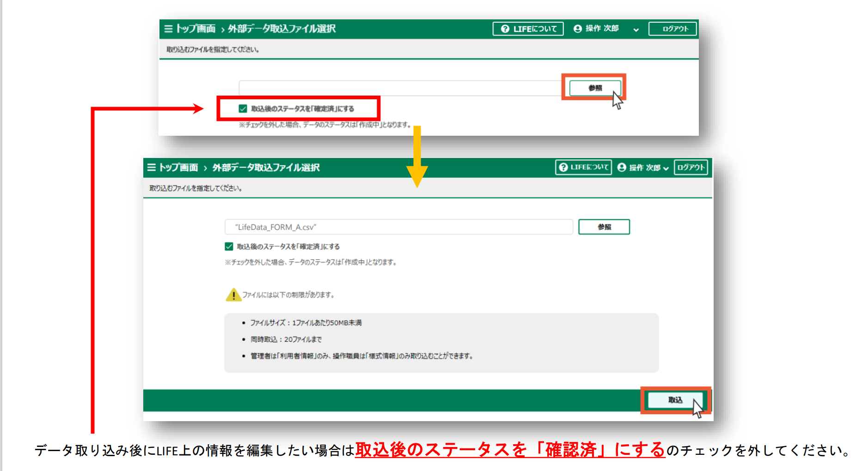Go to トップ画面 breadcrumb in the upper panel
868x471 pixels.
pos(196,29)
